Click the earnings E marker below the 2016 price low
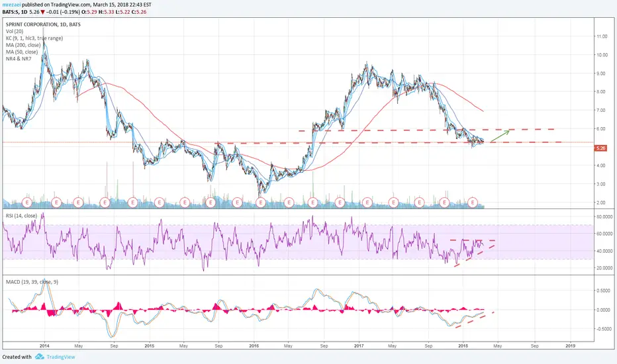Screen dimensions: 617x364 point(260,203)
